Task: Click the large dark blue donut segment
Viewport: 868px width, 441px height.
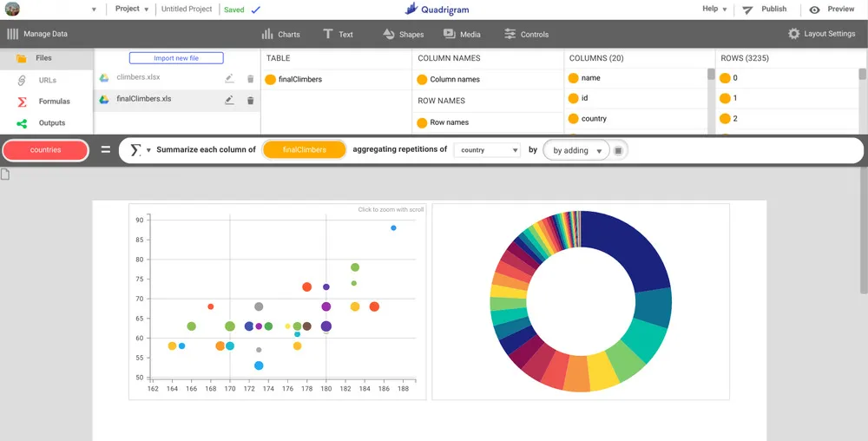Action: pyautogui.click(x=628, y=252)
